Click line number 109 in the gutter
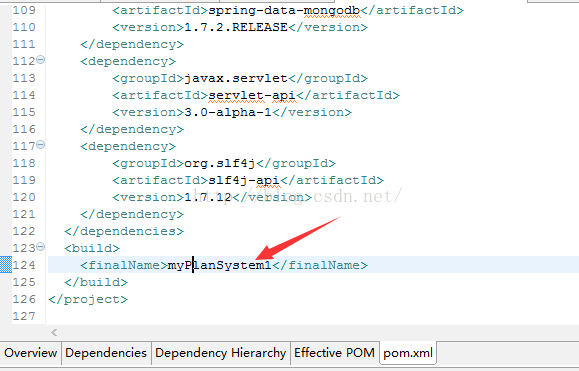 coord(24,10)
